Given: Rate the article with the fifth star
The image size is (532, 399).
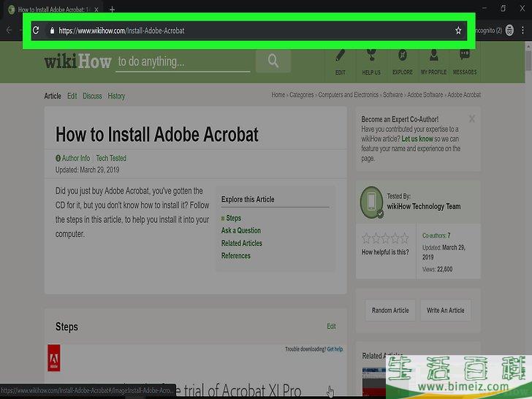Looking at the screenshot, I should [404, 238].
